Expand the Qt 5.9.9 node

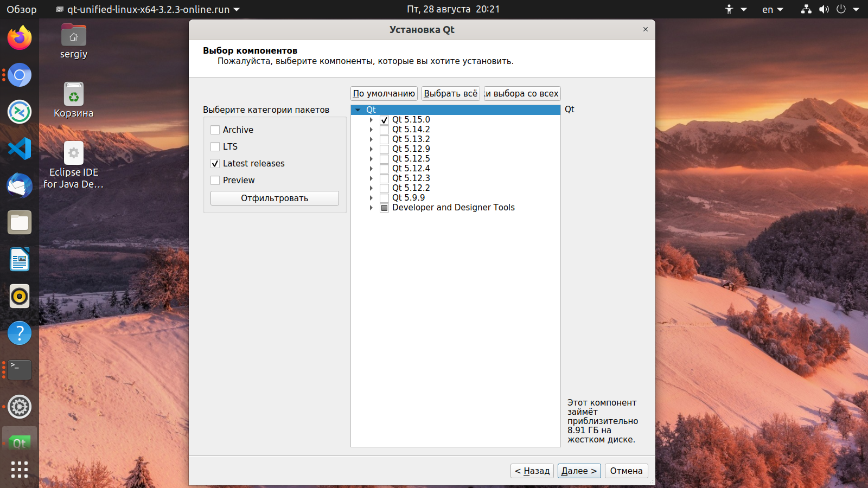371,198
